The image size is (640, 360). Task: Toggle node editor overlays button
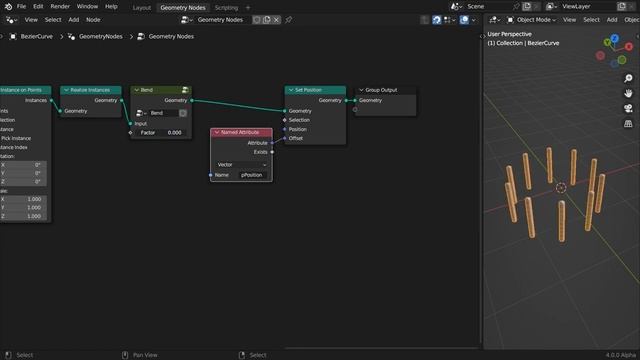464,20
